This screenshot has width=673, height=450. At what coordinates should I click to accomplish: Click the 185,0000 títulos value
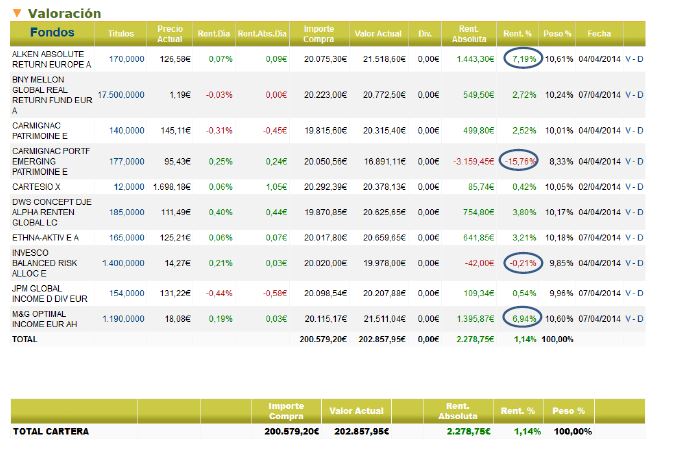126,212
